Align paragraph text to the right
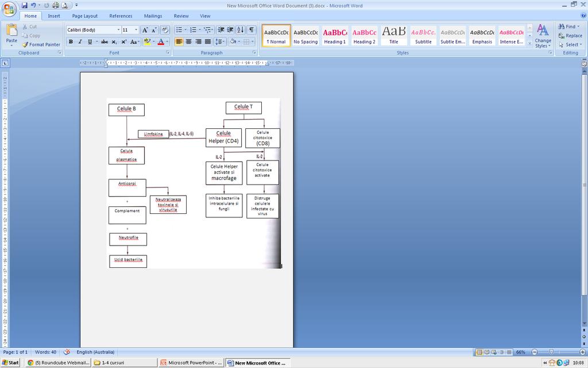Image resolution: width=588 pixels, height=368 pixels. click(198, 41)
